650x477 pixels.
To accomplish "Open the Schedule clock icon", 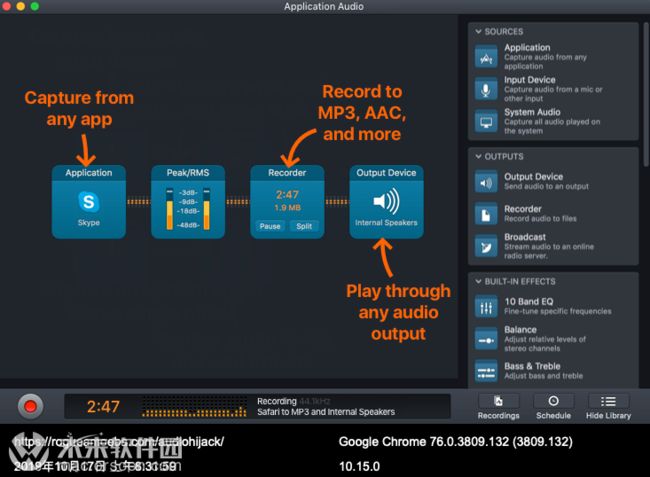I will click(553, 401).
